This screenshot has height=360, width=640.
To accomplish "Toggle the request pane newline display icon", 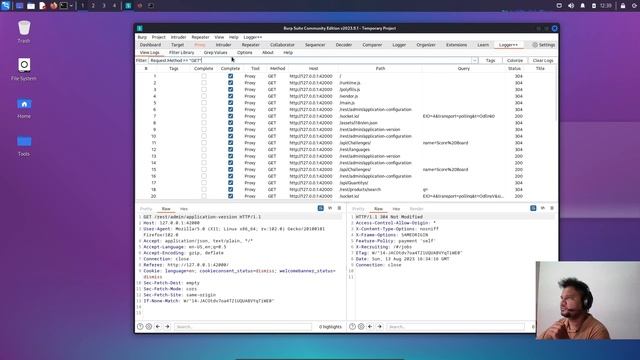I will (x=330, y=208).
